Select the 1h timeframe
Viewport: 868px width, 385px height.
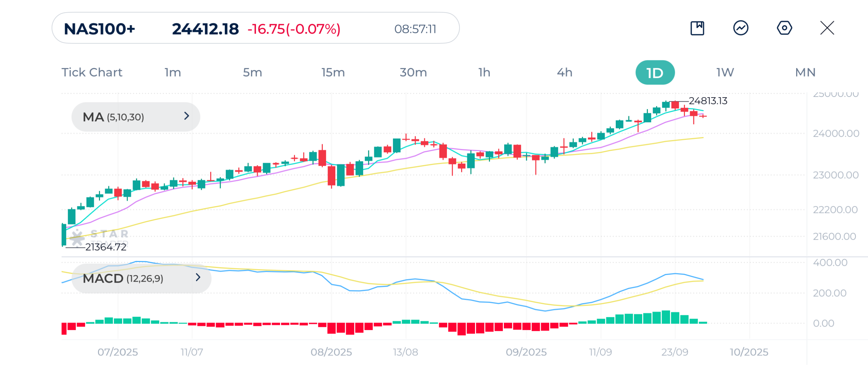tap(484, 73)
